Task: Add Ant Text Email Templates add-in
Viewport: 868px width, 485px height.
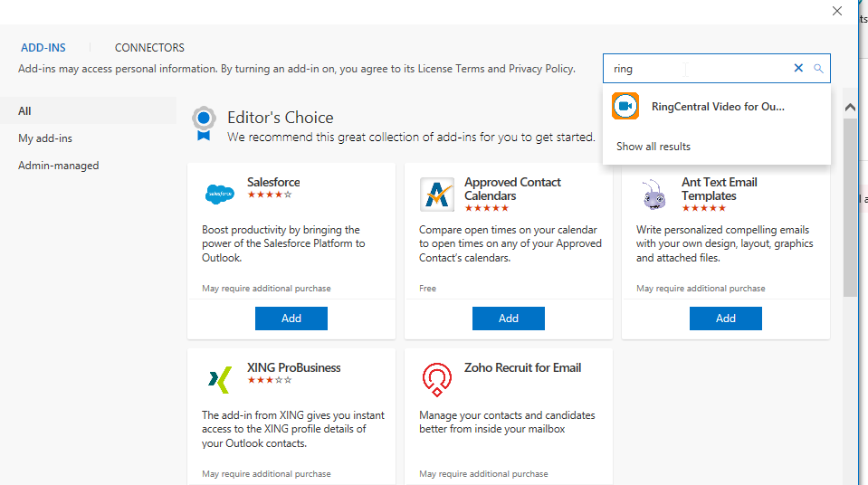Action: [725, 319]
